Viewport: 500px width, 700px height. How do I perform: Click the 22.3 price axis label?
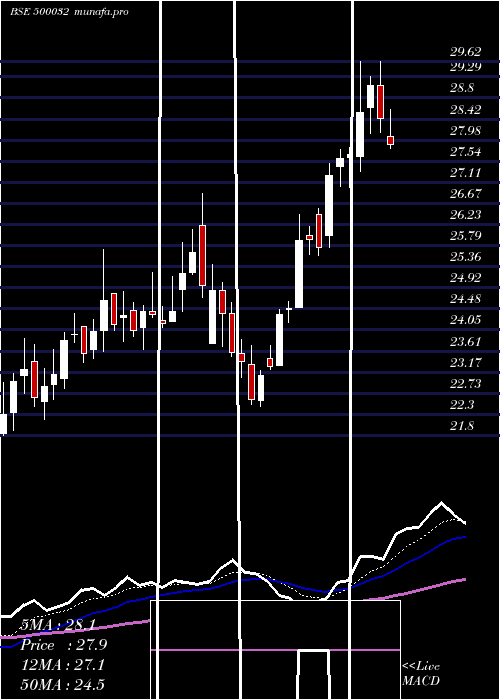point(462,404)
